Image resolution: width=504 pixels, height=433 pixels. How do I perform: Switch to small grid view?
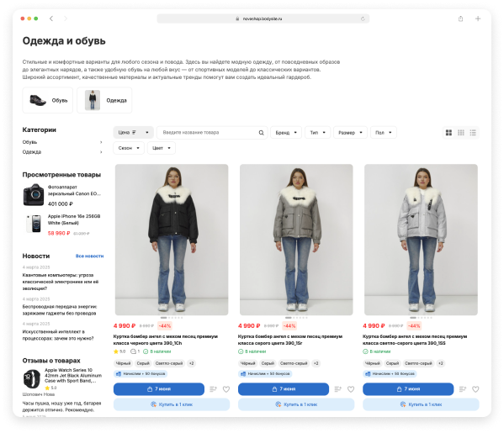coord(460,133)
